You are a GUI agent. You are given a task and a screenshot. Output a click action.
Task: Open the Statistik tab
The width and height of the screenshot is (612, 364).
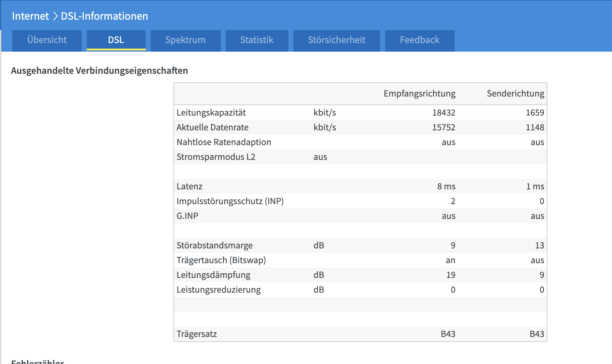coord(257,40)
